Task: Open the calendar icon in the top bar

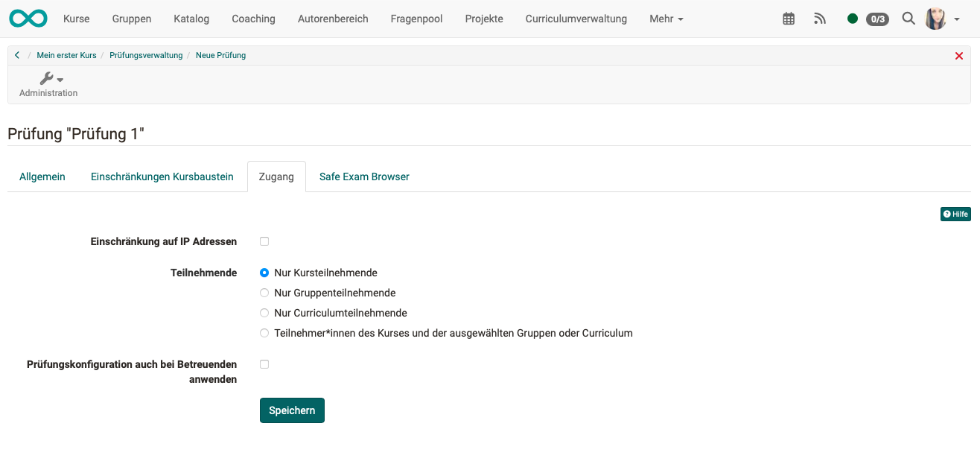Action: pyautogui.click(x=789, y=18)
